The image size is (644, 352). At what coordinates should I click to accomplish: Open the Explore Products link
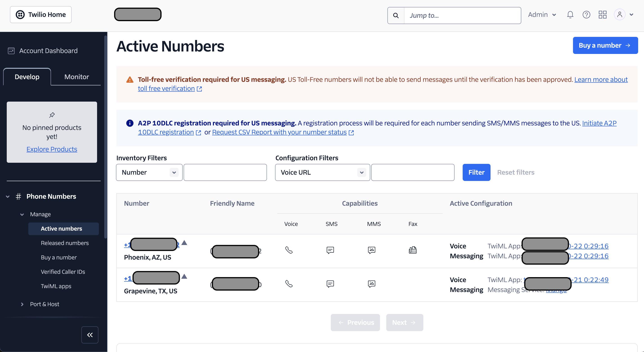click(x=52, y=149)
